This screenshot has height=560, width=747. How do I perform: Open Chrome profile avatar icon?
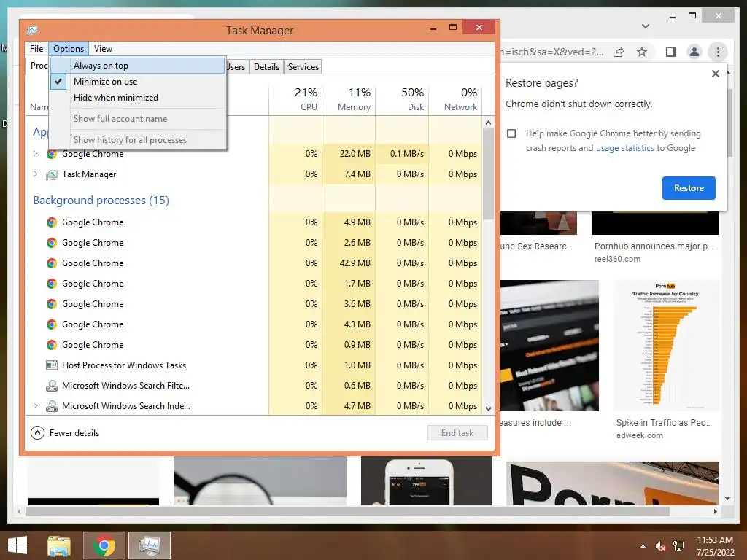(694, 52)
